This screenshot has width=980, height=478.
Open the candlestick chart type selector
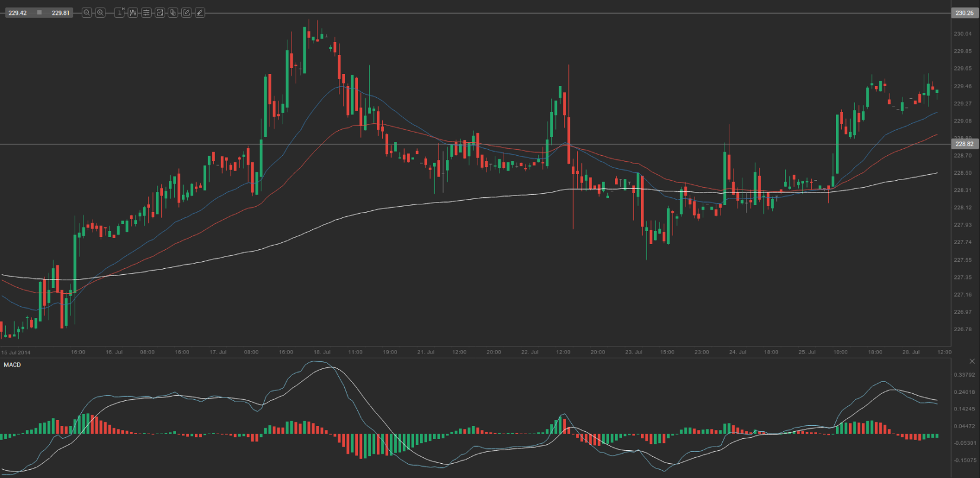(133, 12)
